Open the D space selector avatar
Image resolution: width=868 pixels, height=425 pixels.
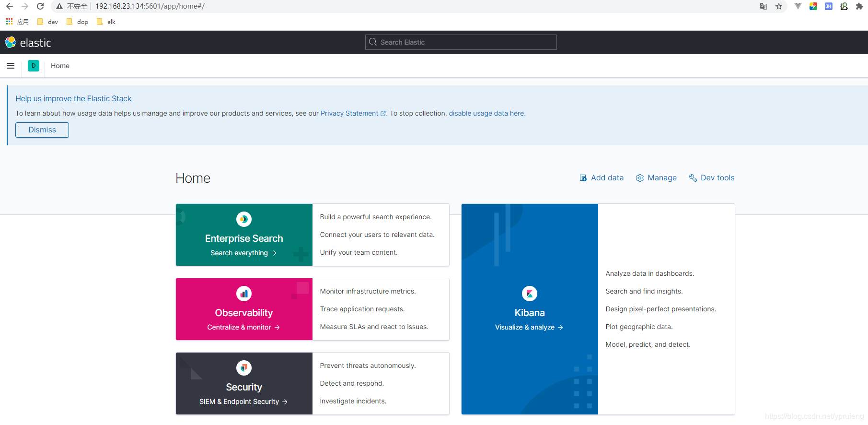click(34, 66)
